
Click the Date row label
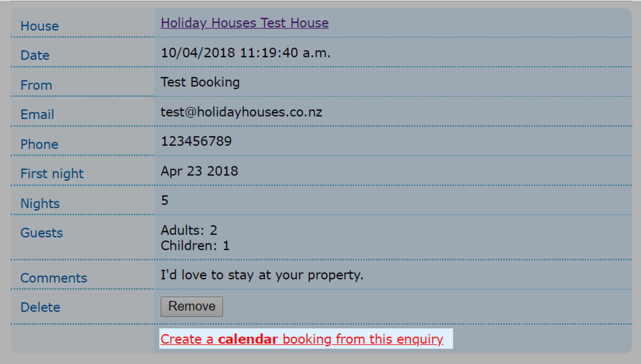point(35,55)
